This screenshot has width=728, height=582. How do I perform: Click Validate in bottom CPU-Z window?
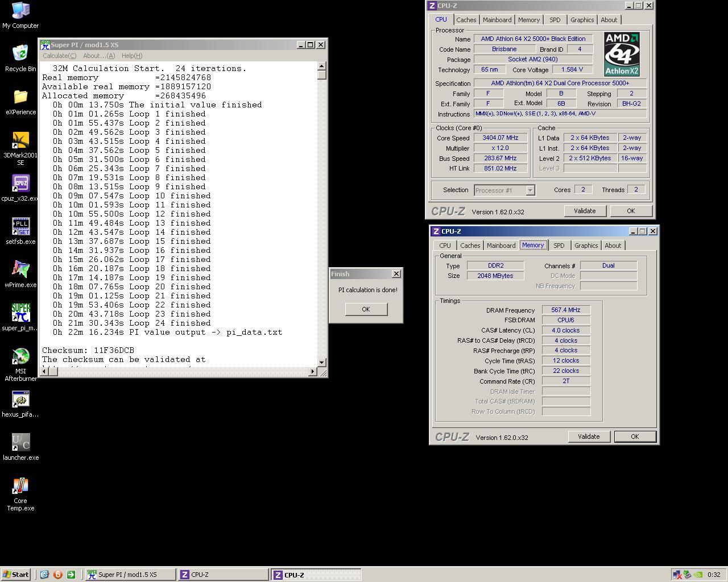[x=589, y=436]
